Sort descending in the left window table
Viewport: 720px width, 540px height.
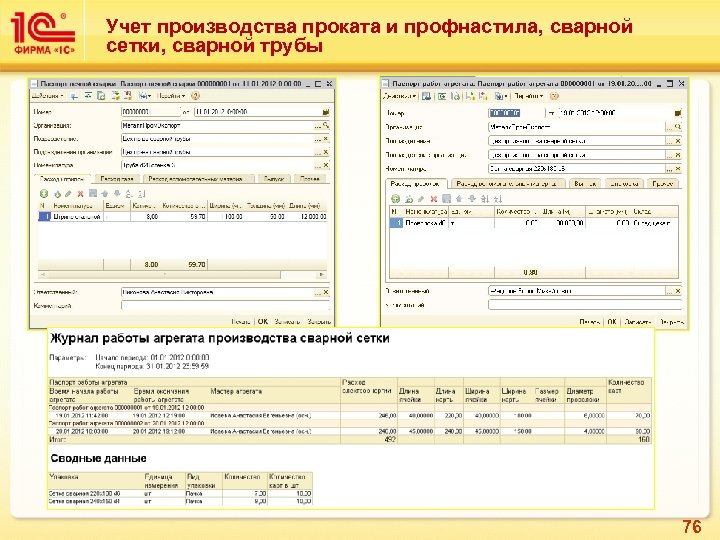(x=141, y=194)
